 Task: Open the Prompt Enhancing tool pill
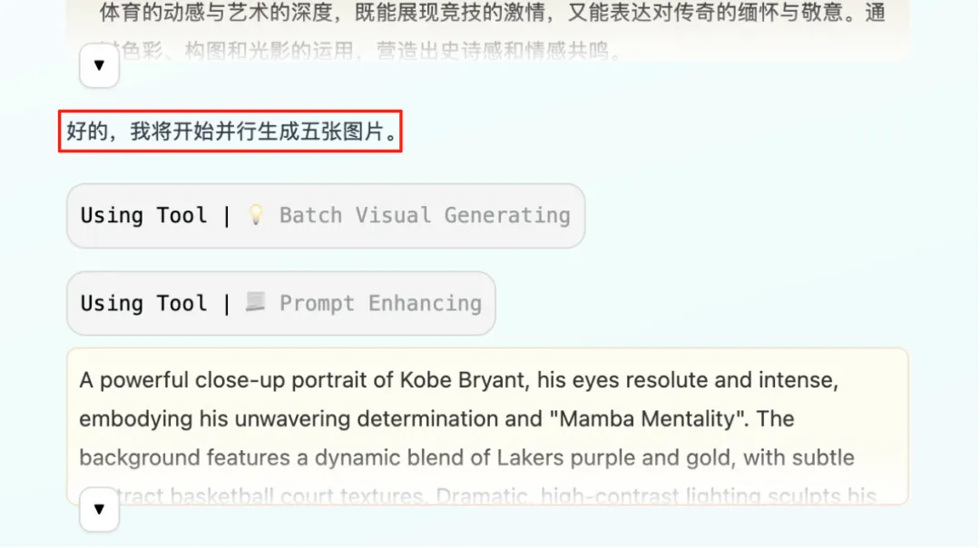(x=280, y=303)
